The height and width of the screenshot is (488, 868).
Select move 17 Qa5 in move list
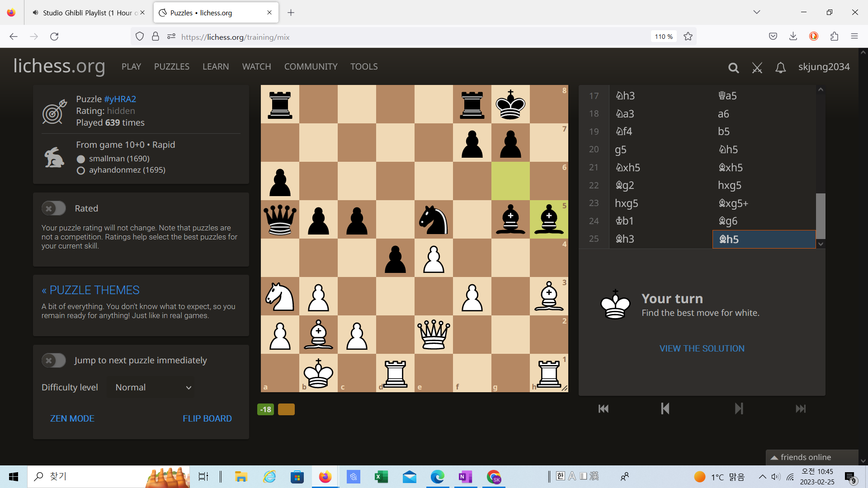pos(764,96)
